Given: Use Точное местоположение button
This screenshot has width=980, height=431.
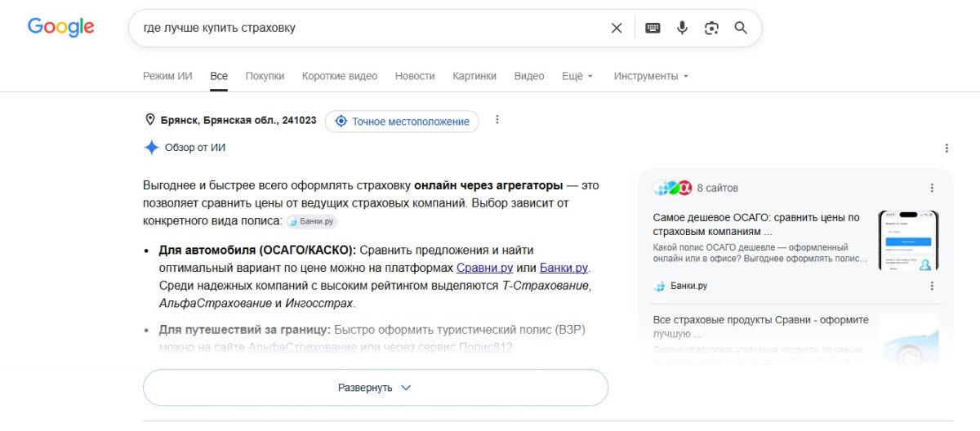Looking at the screenshot, I should [x=402, y=121].
